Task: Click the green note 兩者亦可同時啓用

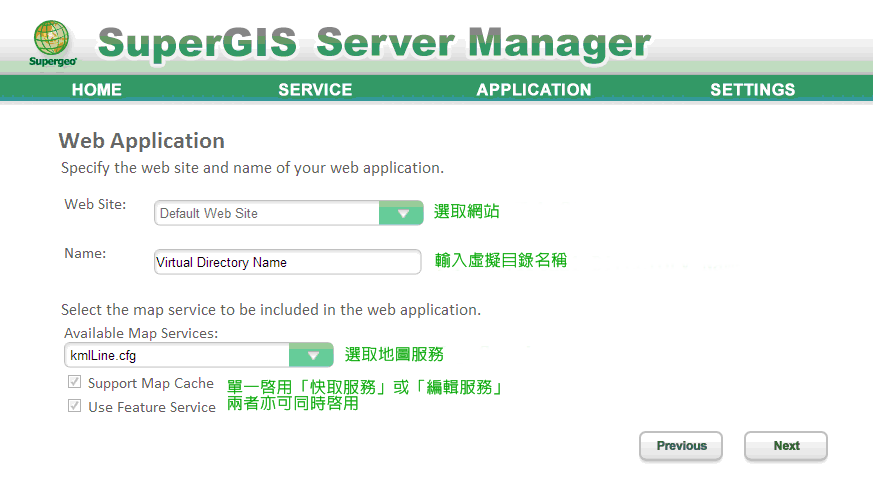Action: 293,403
